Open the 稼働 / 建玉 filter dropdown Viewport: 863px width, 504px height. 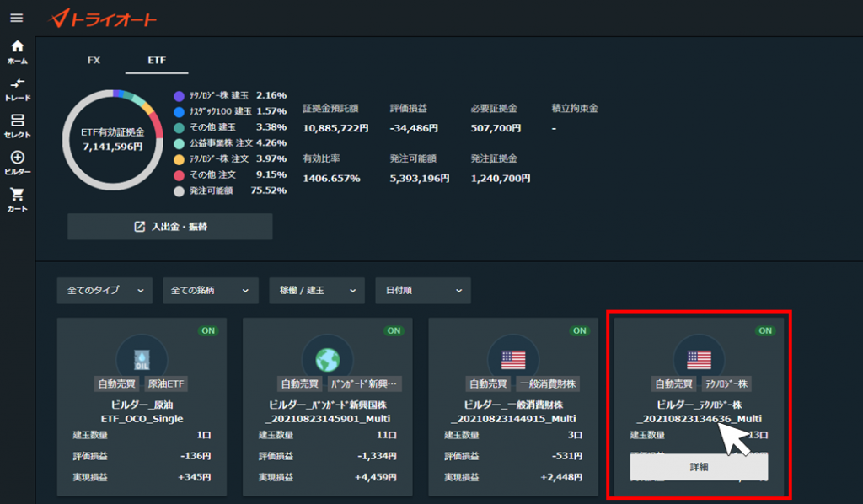(317, 291)
